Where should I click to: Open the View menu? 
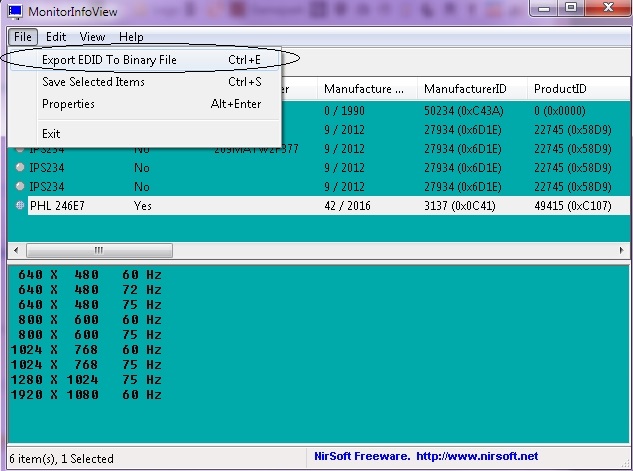(92, 37)
